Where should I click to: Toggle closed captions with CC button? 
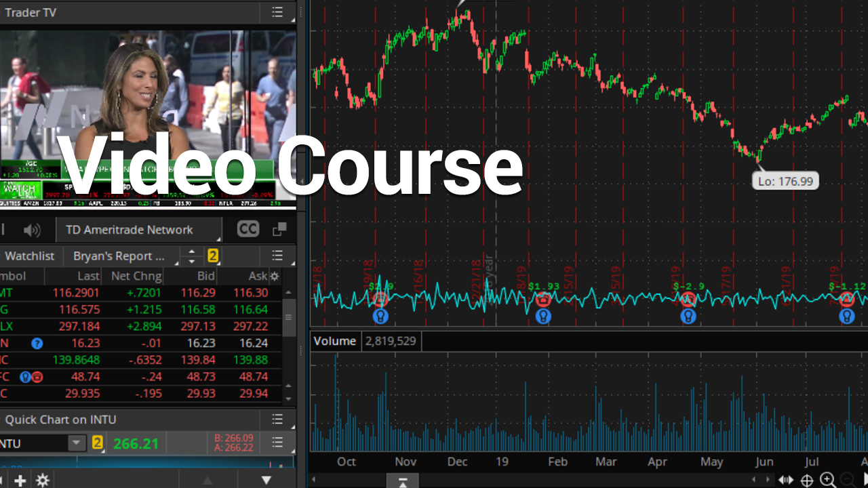pos(248,230)
